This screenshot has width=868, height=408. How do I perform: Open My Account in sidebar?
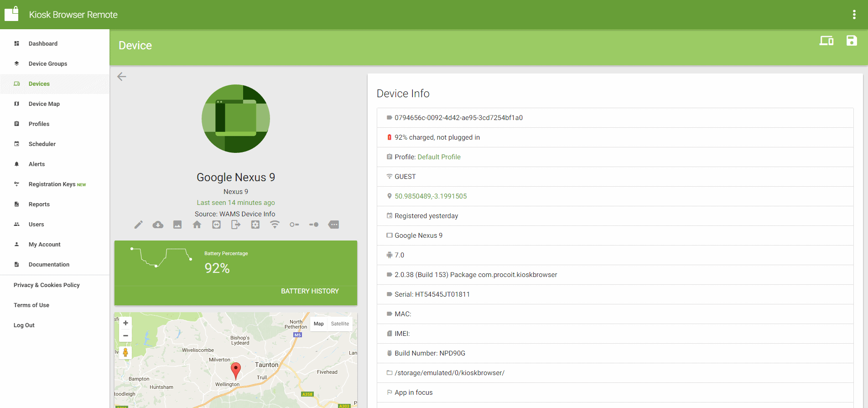point(55,245)
